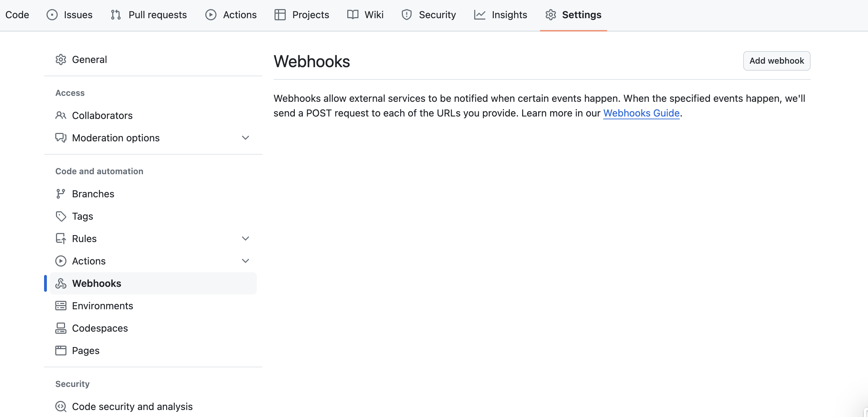
Task: Open the Projects tab
Action: pos(302,15)
